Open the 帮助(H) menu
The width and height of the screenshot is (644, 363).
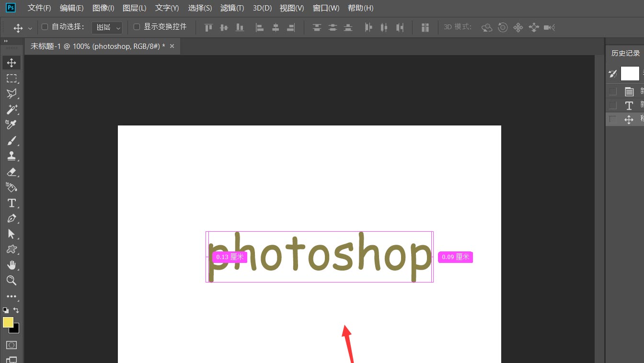click(x=360, y=8)
